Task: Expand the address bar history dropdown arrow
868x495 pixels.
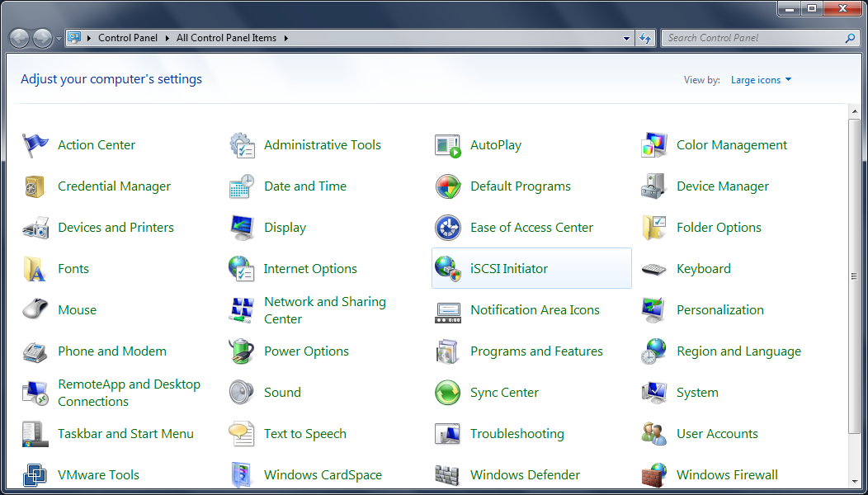Action: (x=626, y=38)
